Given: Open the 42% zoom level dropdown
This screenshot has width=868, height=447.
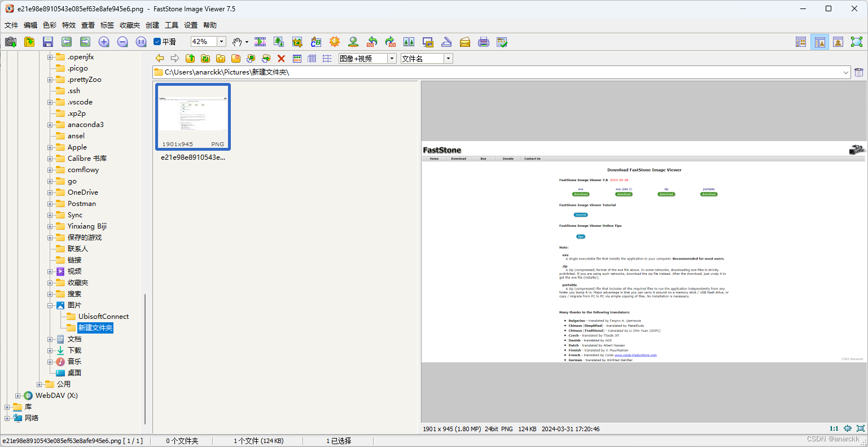Looking at the screenshot, I should [x=222, y=42].
